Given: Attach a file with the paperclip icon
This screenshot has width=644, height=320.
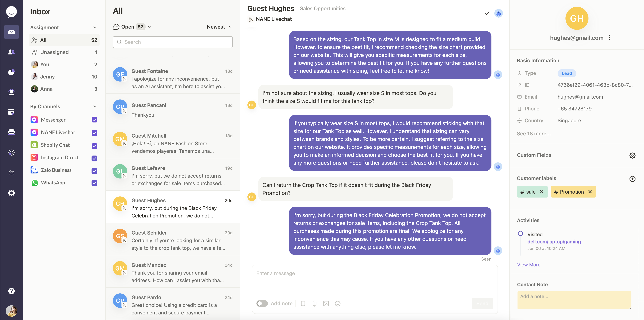Looking at the screenshot, I should [314, 303].
